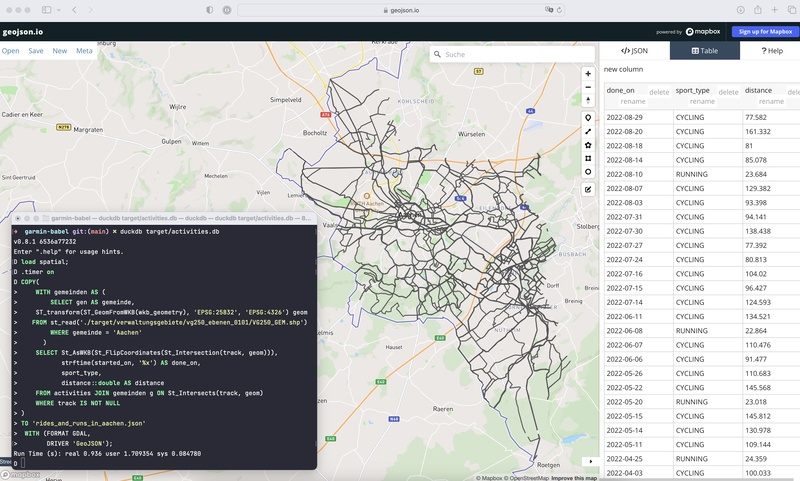Click the done_on column header name
Screen dimensions: 800x481
click(620, 90)
